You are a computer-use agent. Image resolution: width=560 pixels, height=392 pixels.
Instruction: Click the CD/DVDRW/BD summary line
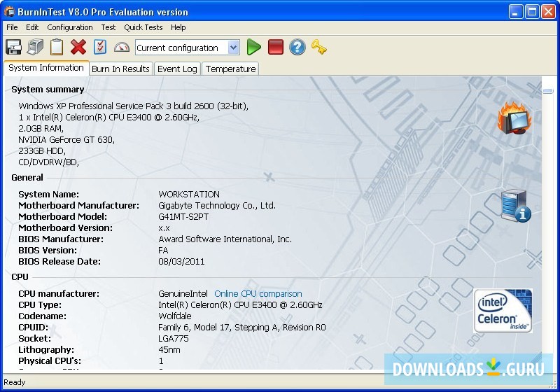pos(48,162)
